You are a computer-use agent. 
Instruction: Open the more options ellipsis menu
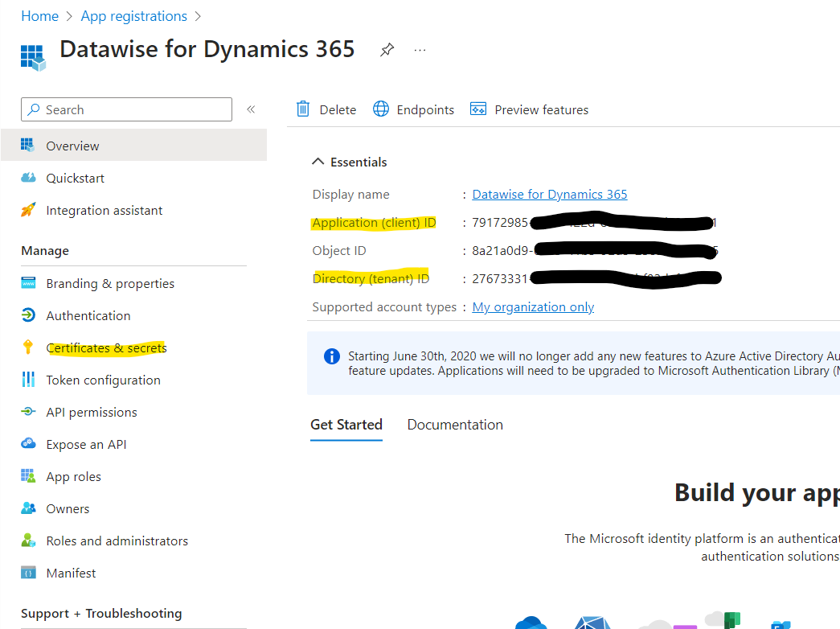click(x=420, y=51)
